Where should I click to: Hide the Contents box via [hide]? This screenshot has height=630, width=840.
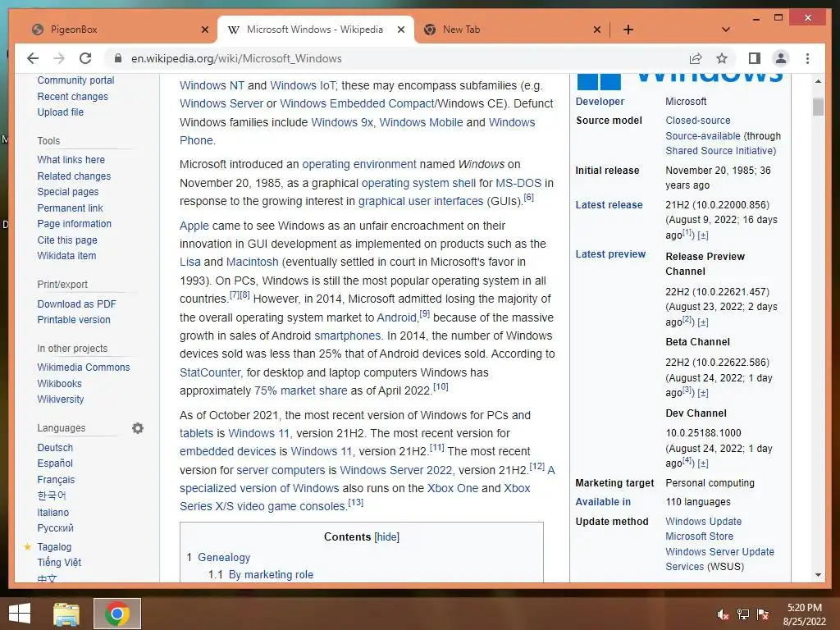[387, 536]
